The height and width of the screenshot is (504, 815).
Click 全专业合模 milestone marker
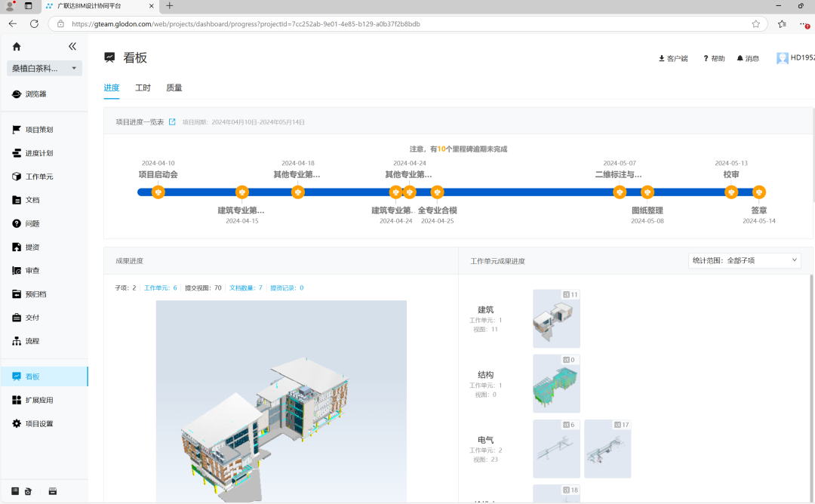pyautogui.click(x=437, y=192)
